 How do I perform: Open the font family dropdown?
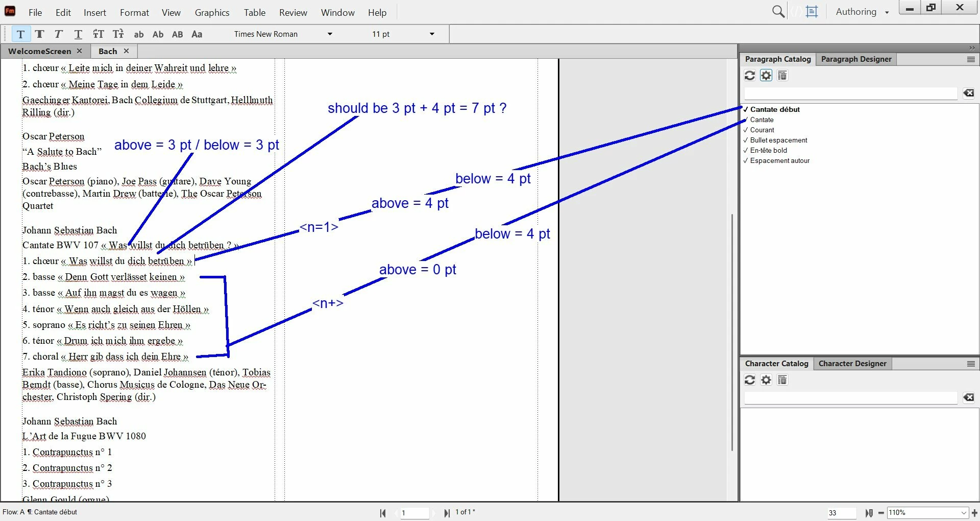click(330, 34)
